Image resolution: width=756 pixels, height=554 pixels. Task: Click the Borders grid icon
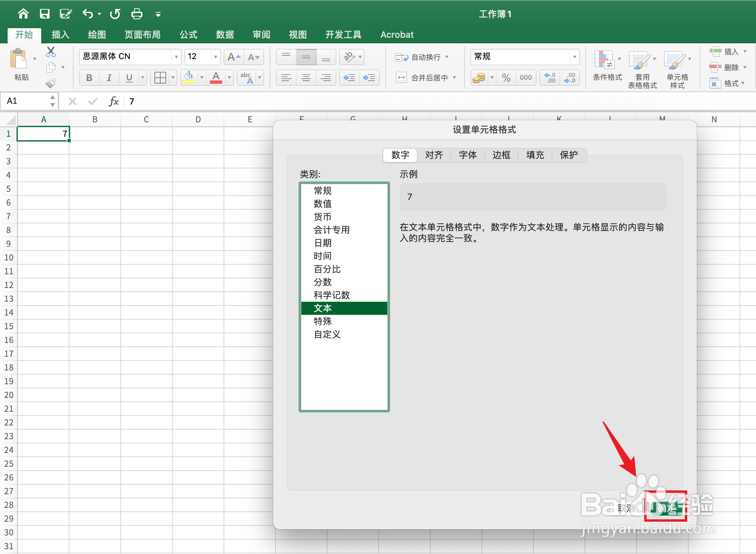pos(160,78)
